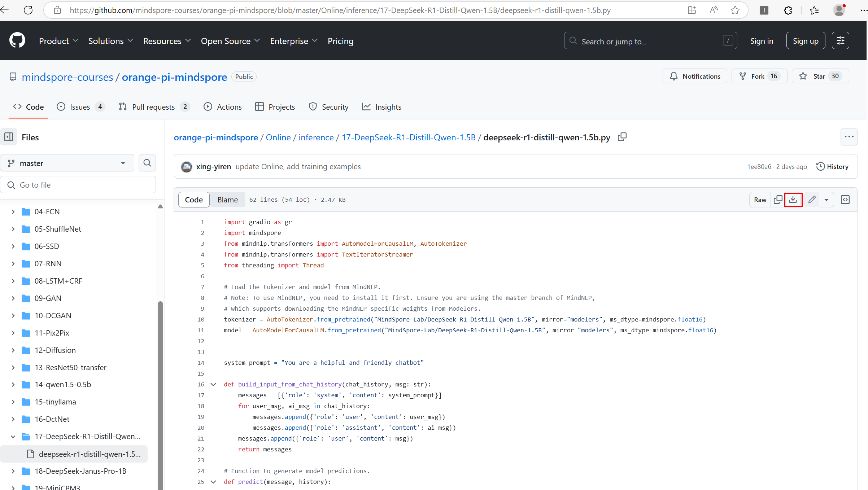Click the Search or jump to field
Image resolution: width=868 pixels, height=490 pixels.
coord(650,41)
